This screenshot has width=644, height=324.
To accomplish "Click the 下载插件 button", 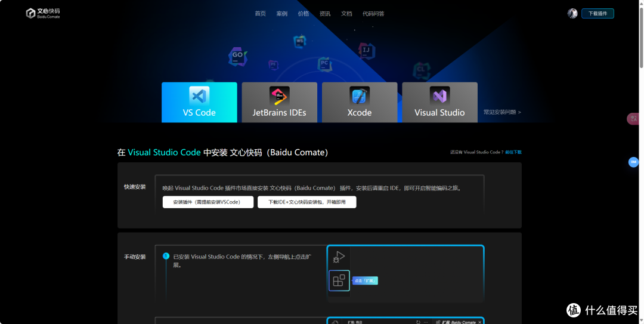I will click(597, 14).
